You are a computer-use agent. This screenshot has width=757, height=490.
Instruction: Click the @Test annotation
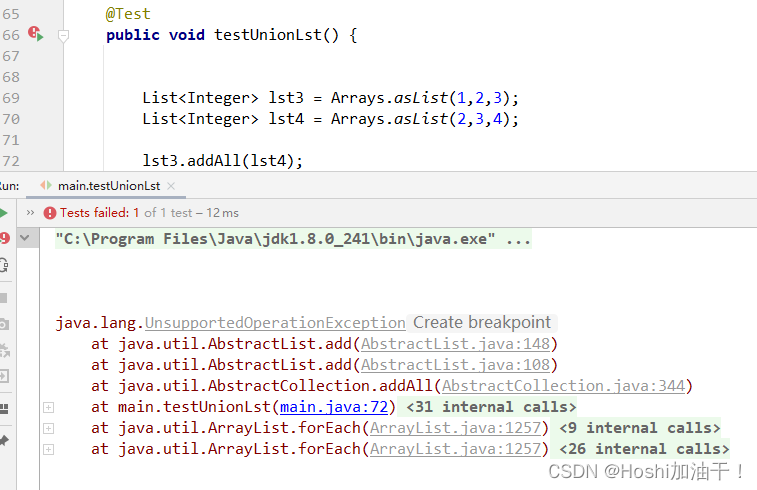(x=128, y=14)
